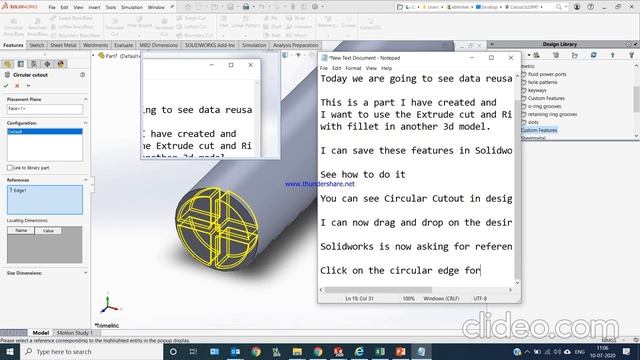Click the Part7 icon in flyout tree
This screenshot has width=640, height=360.
(x=102, y=56)
